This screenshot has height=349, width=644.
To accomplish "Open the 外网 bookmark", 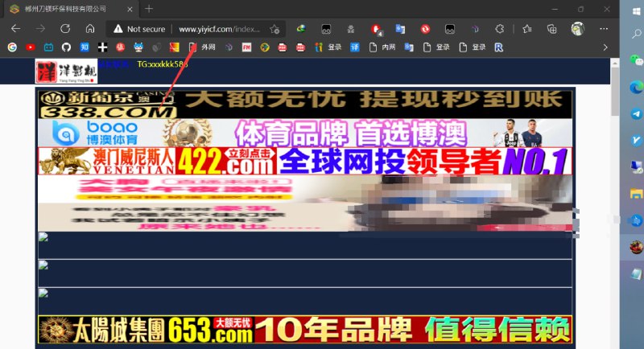I will (x=203, y=47).
